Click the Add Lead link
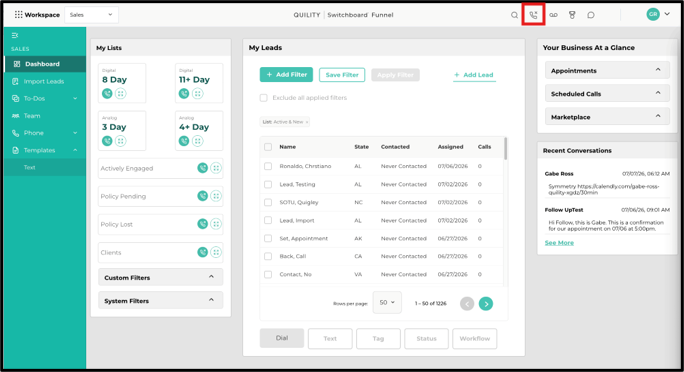 (474, 75)
